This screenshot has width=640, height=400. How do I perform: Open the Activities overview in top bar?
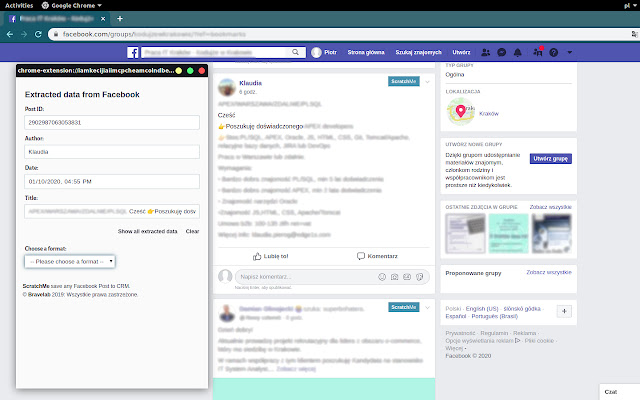(19, 5)
